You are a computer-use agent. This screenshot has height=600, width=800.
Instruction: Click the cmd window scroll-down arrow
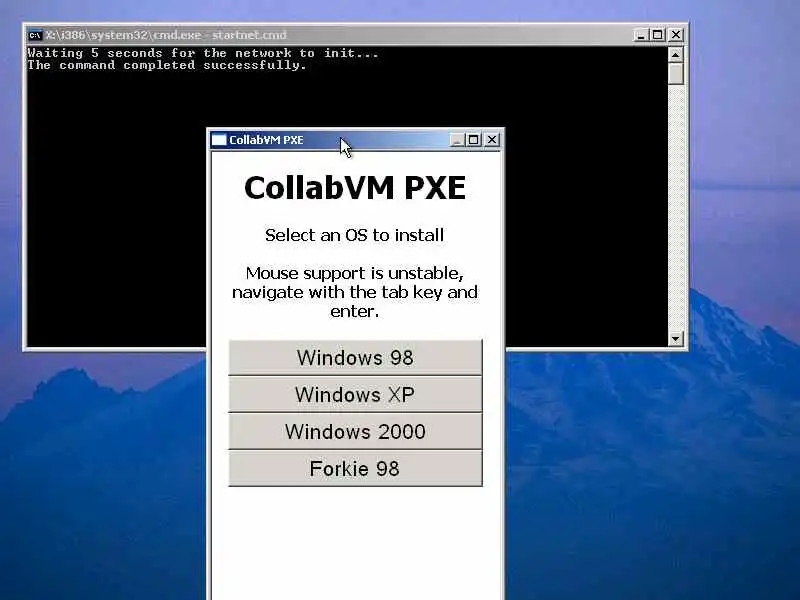[676, 338]
